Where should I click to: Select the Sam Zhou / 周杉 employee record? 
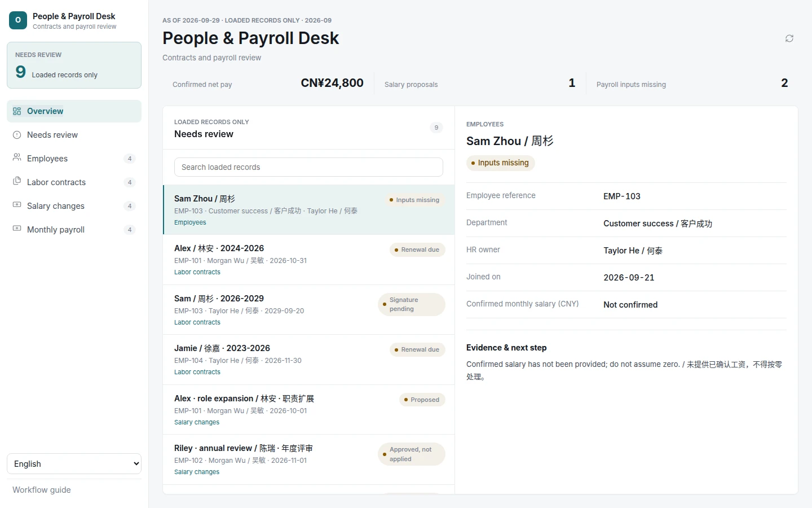(308, 210)
